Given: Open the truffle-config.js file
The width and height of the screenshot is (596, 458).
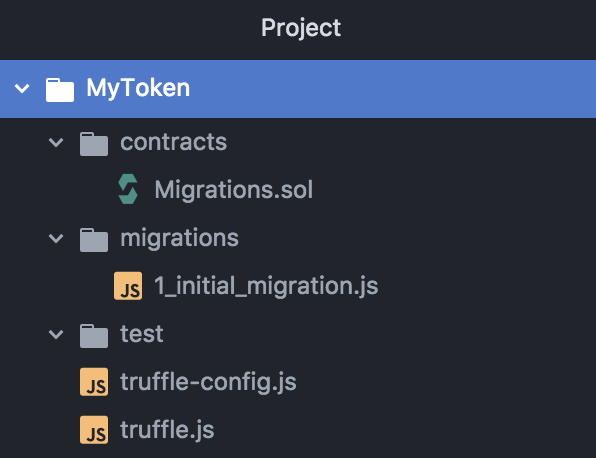Looking at the screenshot, I should (208, 382).
